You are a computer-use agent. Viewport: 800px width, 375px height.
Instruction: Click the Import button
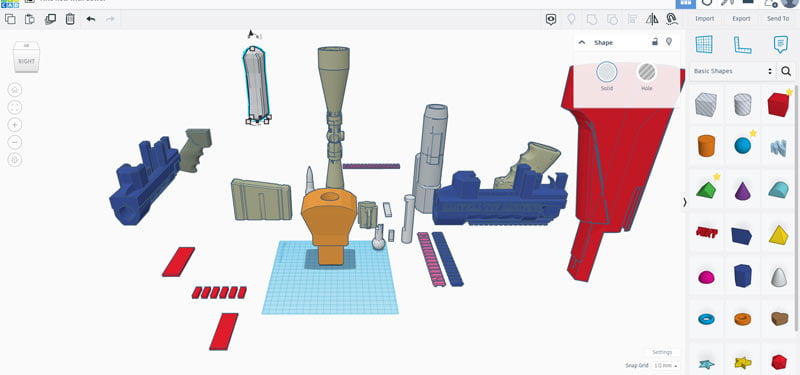pyautogui.click(x=705, y=19)
